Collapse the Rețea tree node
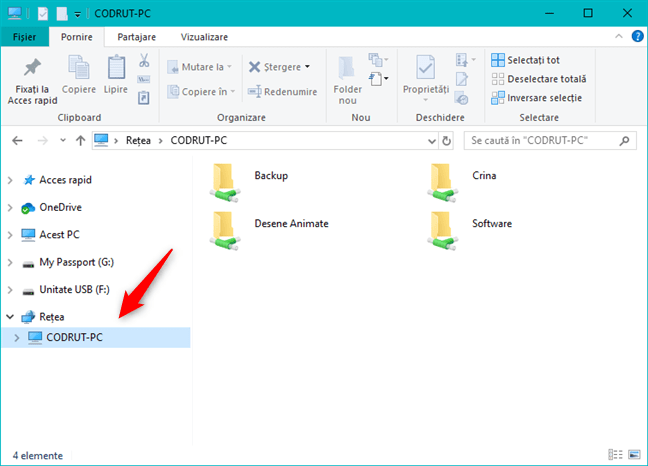This screenshot has height=466, width=648. [10, 316]
